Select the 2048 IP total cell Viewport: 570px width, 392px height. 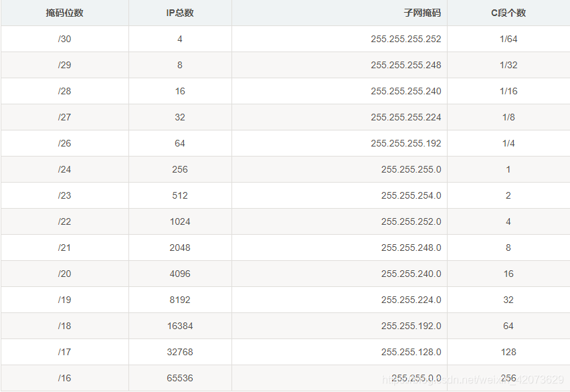tap(180, 248)
